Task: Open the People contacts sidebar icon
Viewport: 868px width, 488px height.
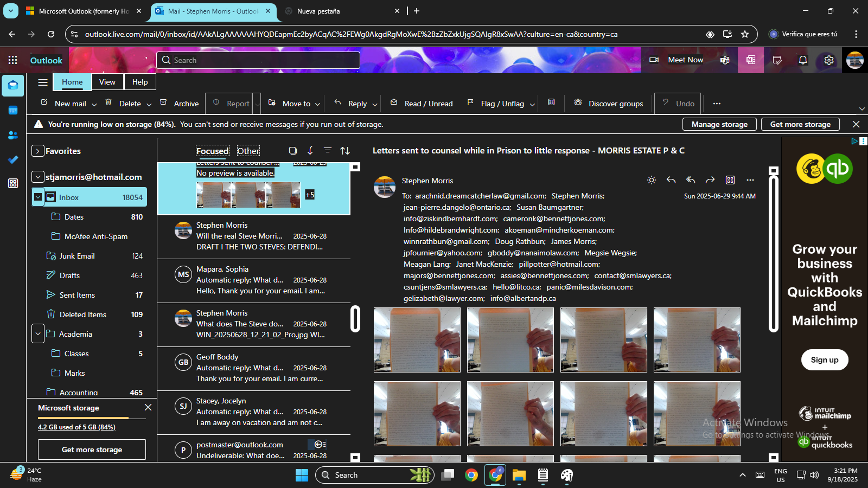Action: pos(13,135)
